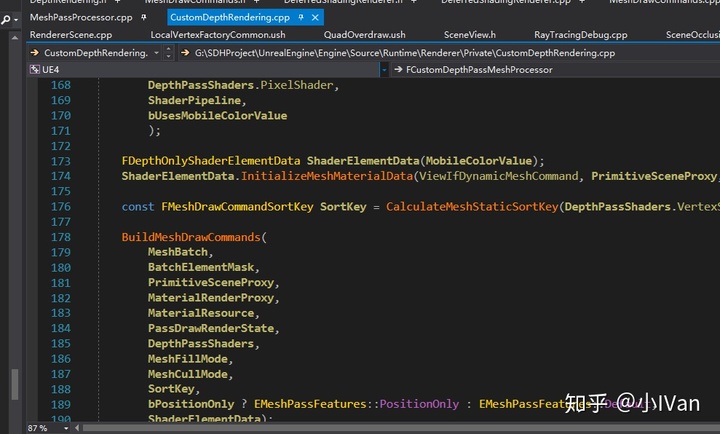The height and width of the screenshot is (434, 720).
Task: Open the QuadOverdraw.ush tab
Action: click(365, 35)
